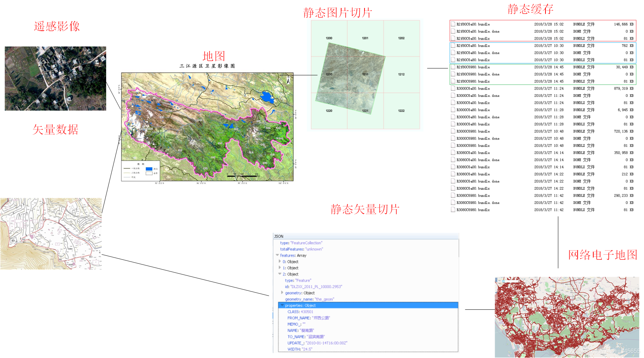Click the file icon beside R2f80C6980.bundlx
The width and height of the screenshot is (644, 358).
[452, 81]
